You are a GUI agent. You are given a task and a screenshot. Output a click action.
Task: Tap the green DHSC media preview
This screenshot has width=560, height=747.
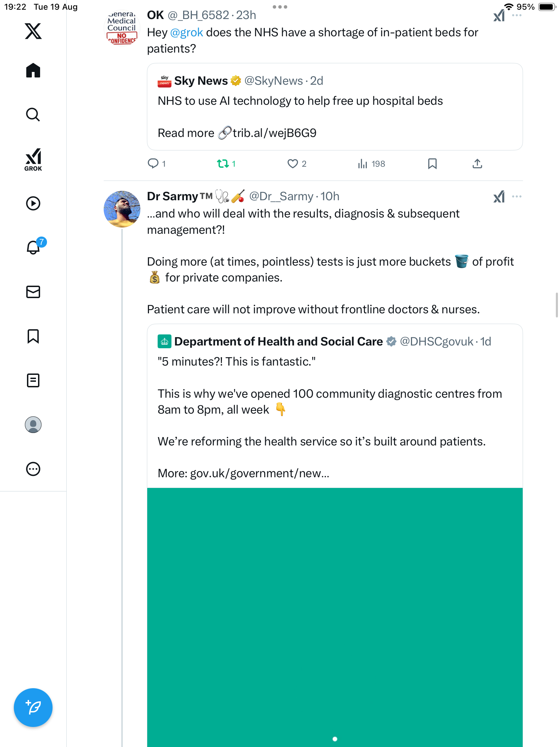[x=335, y=616]
